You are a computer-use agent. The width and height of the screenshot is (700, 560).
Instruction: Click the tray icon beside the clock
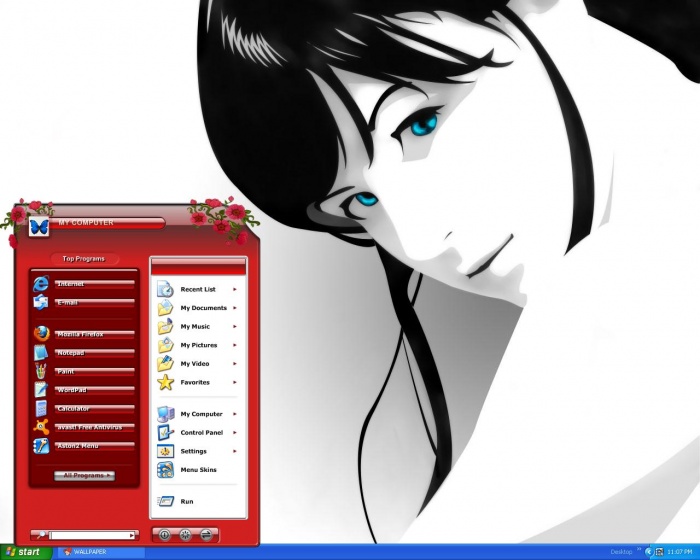click(659, 552)
